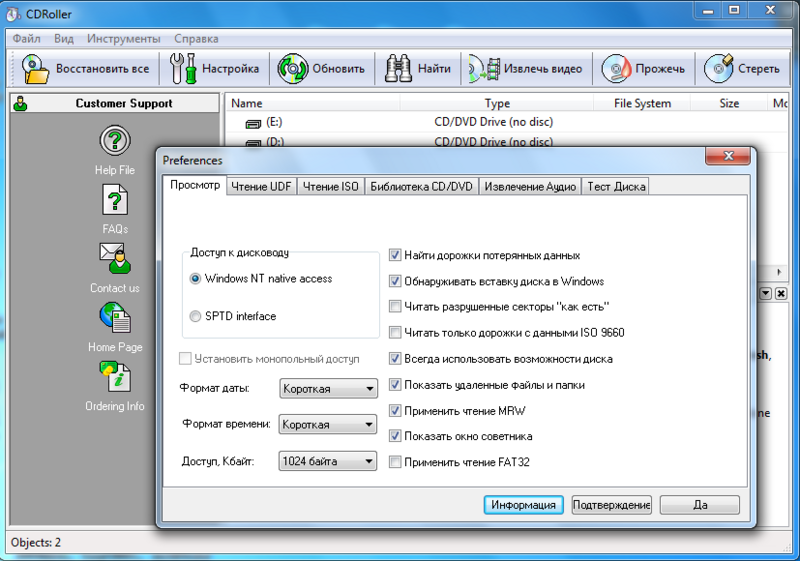The image size is (800, 561).
Task: Click the Извлечь видео film icon
Action: click(x=484, y=68)
